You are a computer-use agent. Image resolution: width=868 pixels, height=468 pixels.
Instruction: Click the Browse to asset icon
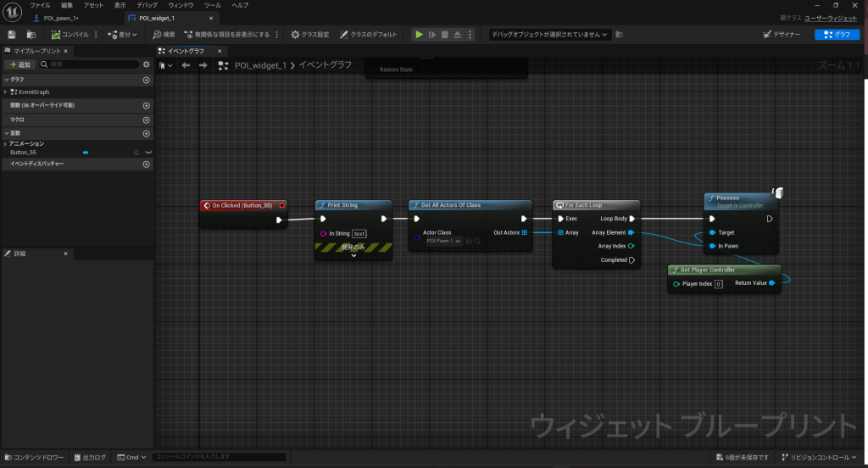(31, 35)
